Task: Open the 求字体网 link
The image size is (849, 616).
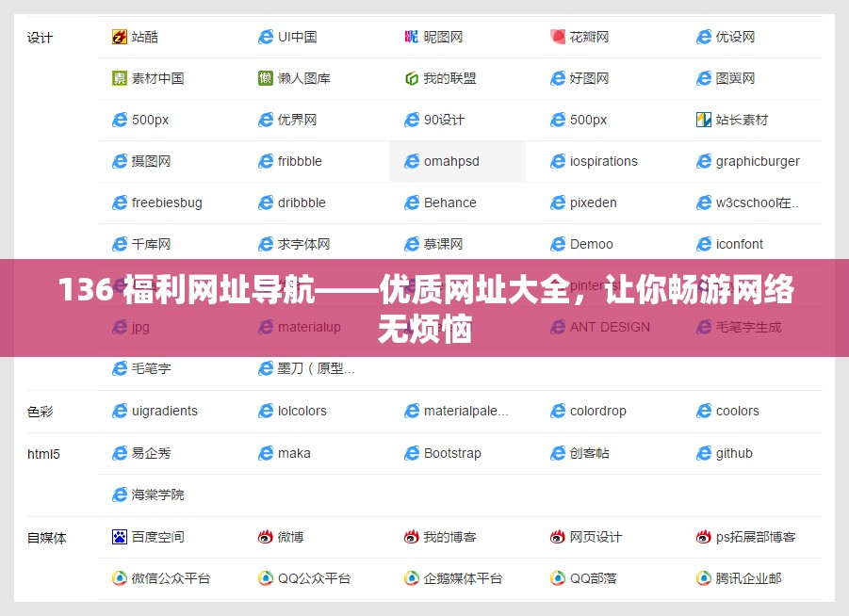Action: click(303, 244)
